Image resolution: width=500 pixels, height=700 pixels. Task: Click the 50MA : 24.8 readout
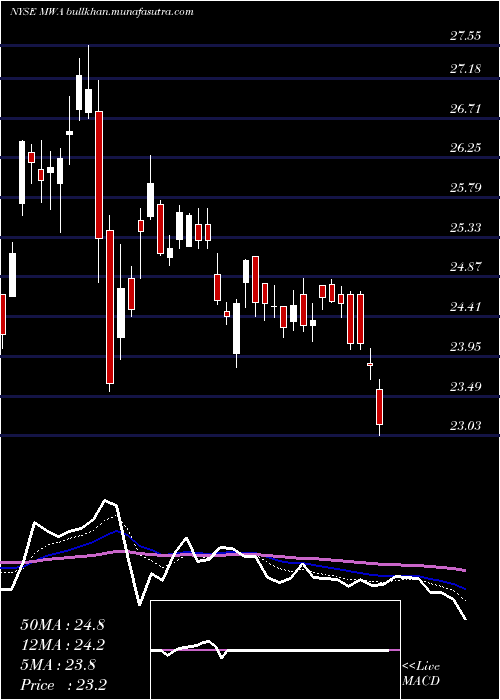62,625
